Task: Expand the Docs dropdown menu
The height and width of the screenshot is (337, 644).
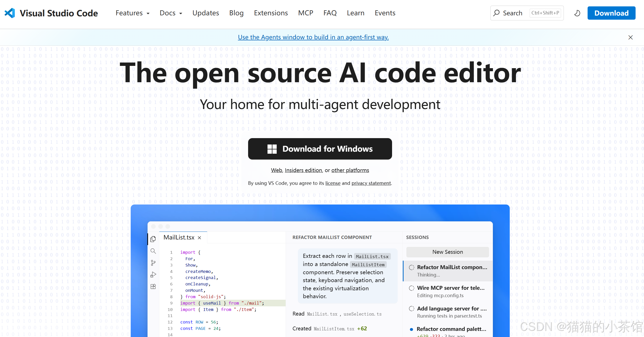Action: (171, 13)
